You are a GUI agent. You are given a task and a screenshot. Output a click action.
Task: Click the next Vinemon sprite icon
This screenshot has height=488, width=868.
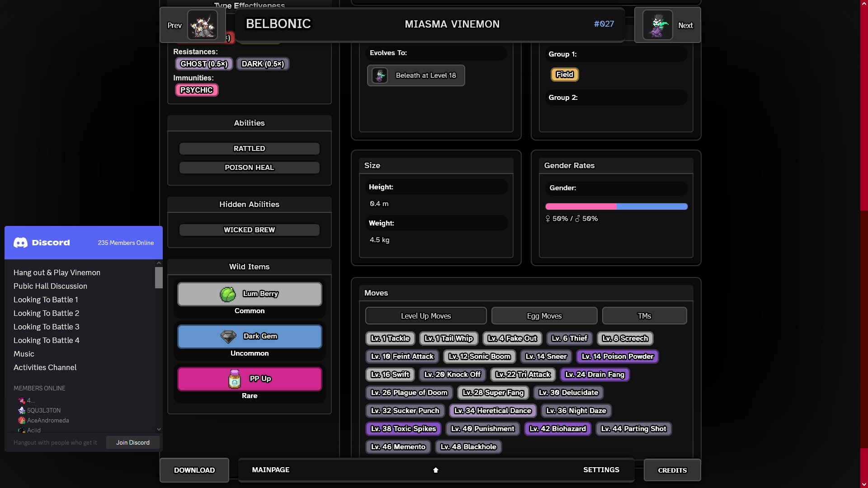click(x=657, y=25)
